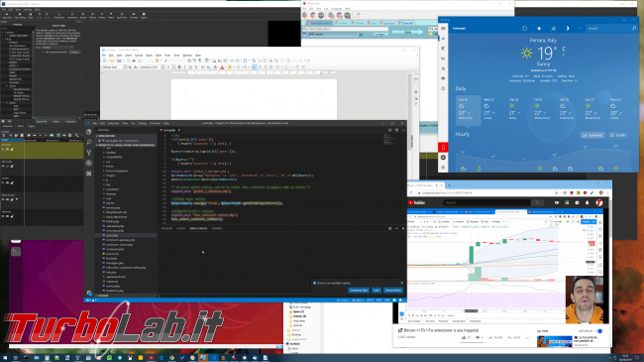Insert image from LibreOffice Writer toolbar
The image size is (644, 362).
point(214,60)
